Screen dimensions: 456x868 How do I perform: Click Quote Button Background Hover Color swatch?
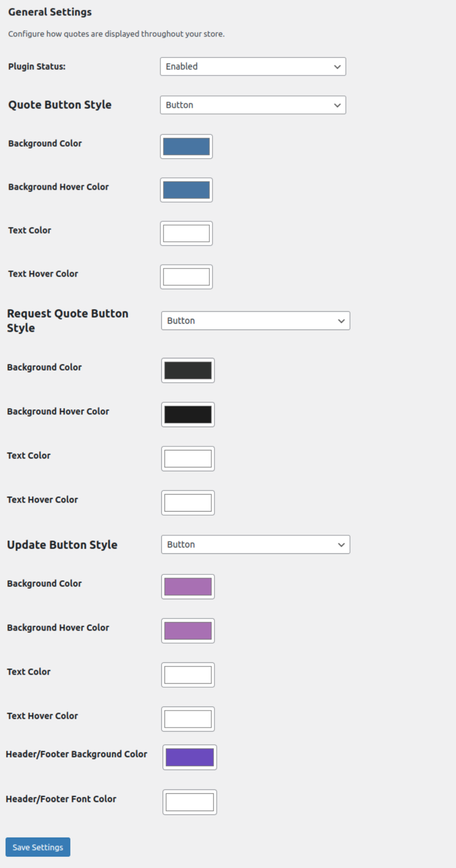click(x=186, y=190)
